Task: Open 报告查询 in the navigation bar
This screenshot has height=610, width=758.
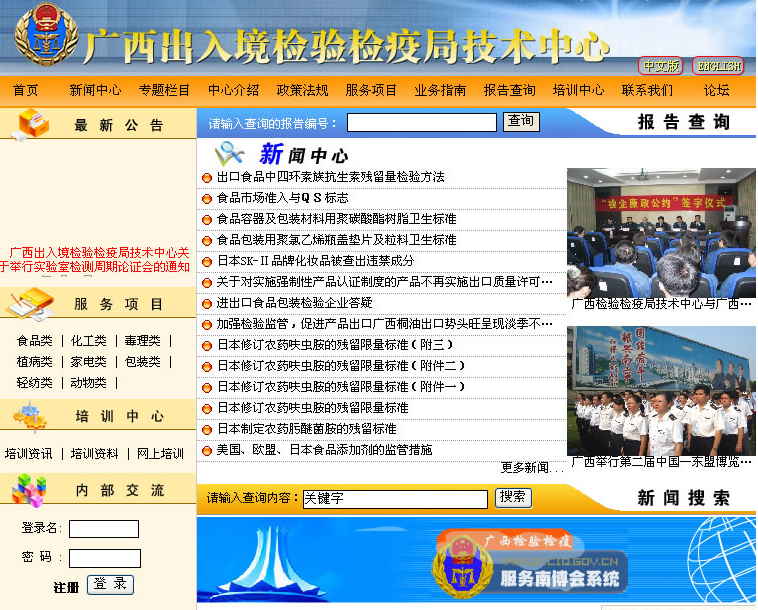Action: 510,90
